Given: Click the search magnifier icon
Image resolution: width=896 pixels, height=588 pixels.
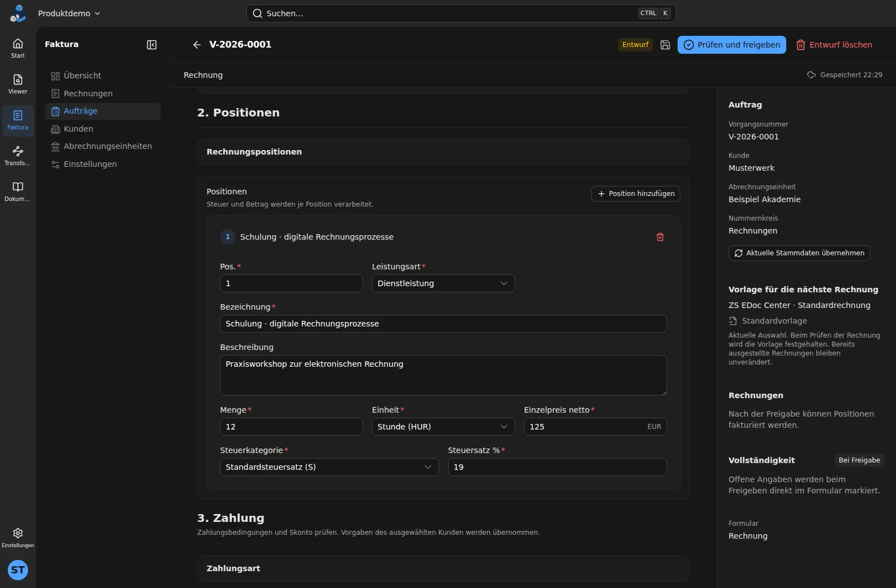Looking at the screenshot, I should coord(258,13).
